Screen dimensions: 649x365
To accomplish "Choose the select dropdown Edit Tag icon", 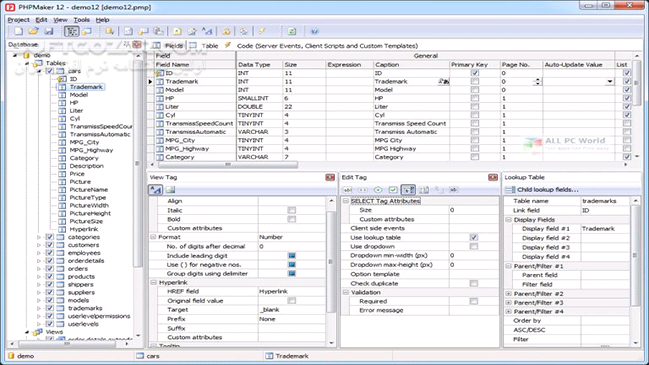I will click(408, 190).
